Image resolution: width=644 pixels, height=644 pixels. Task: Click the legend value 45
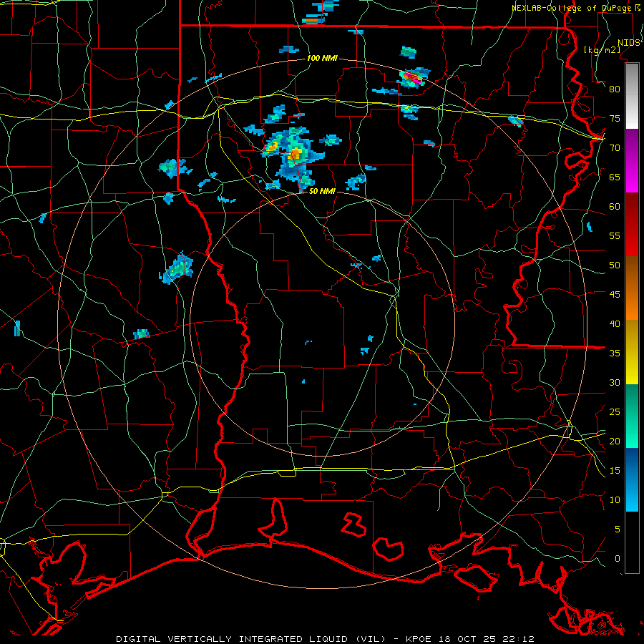(615, 295)
